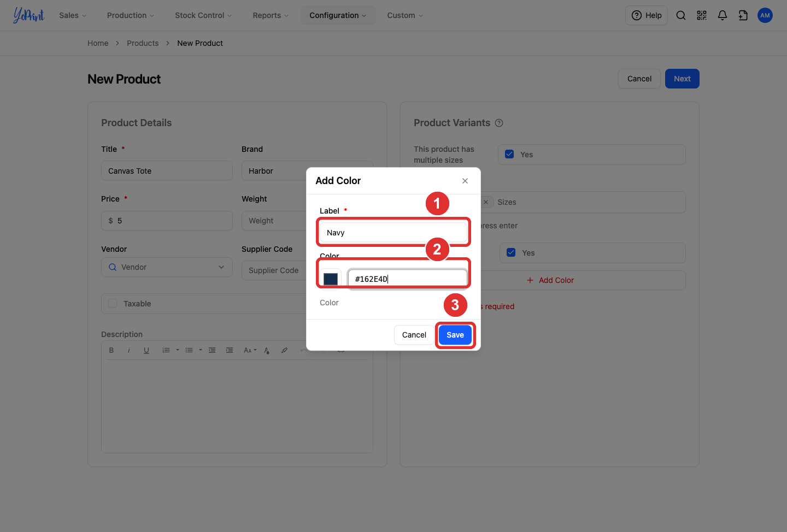This screenshot has width=787, height=532.
Task: Open the Reports menu
Action: click(x=271, y=15)
